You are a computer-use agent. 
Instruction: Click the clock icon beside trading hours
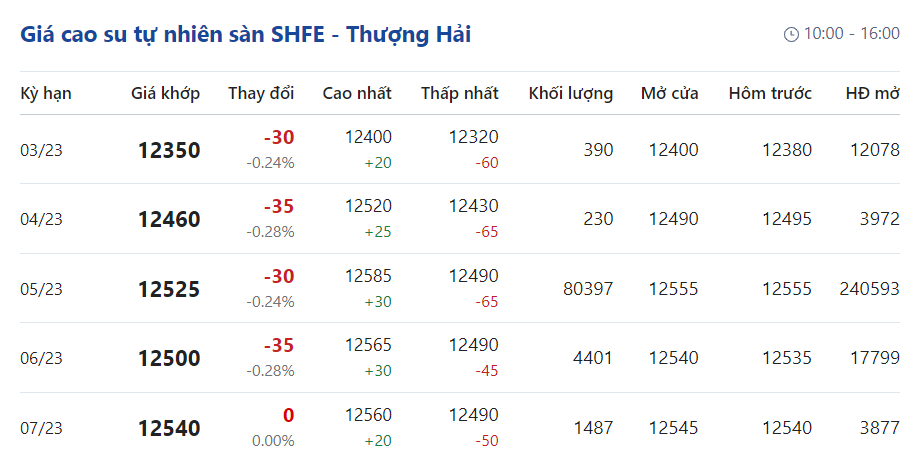(x=791, y=35)
